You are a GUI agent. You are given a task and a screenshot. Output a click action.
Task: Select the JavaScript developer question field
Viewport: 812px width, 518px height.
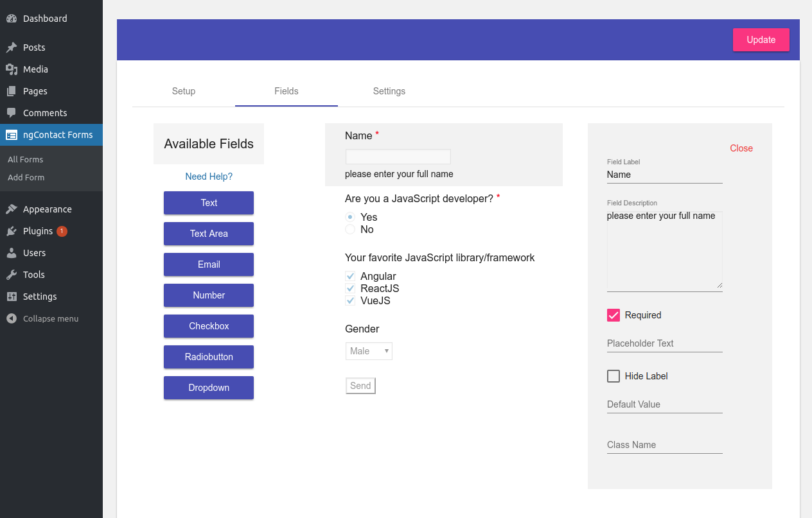(x=422, y=199)
